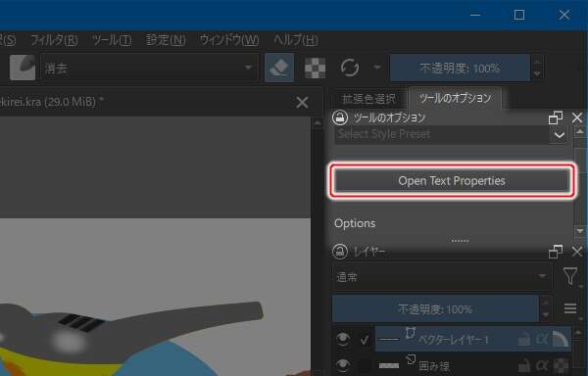Float the レイヤー docker
The width and height of the screenshot is (588, 376).
pyautogui.click(x=556, y=252)
